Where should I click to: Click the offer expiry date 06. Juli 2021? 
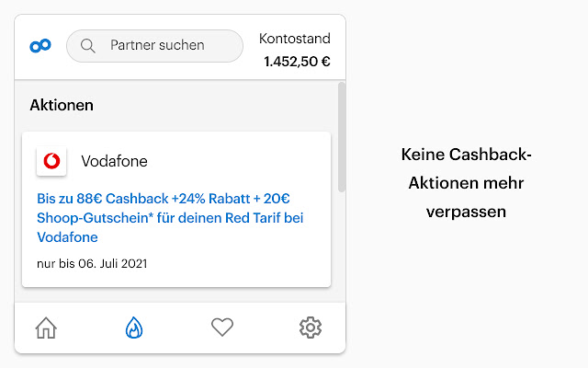pyautogui.click(x=92, y=264)
